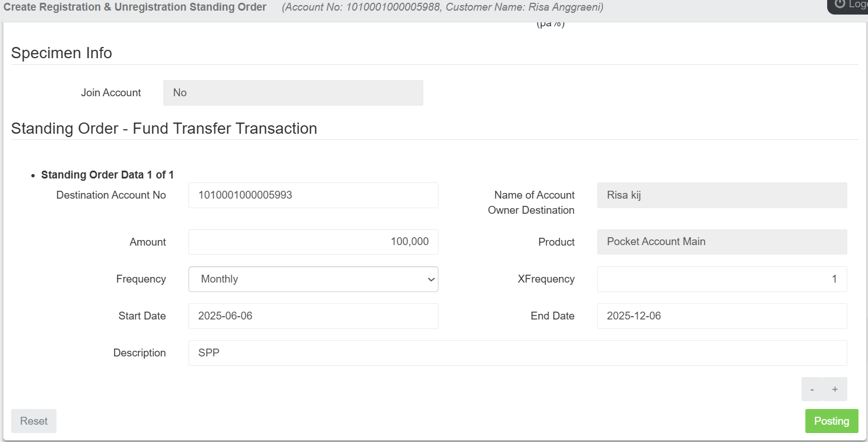Click the Destination Account No field
The image size is (868, 442).
313,195
